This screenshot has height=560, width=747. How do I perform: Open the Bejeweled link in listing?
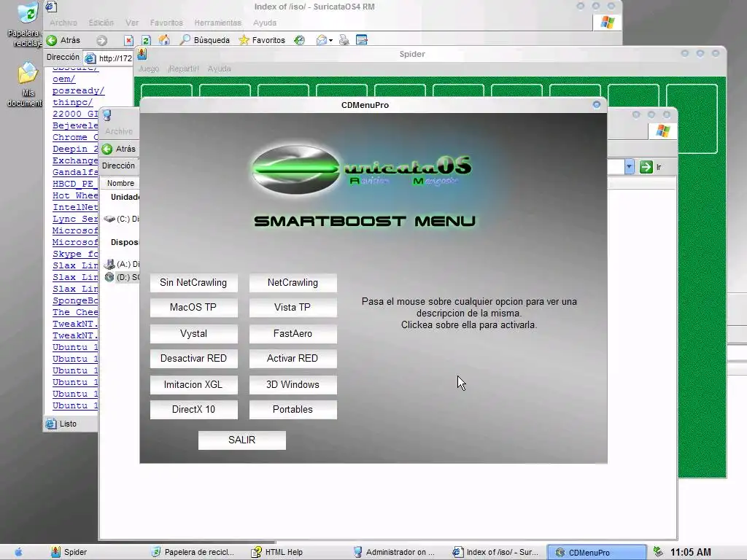point(75,125)
